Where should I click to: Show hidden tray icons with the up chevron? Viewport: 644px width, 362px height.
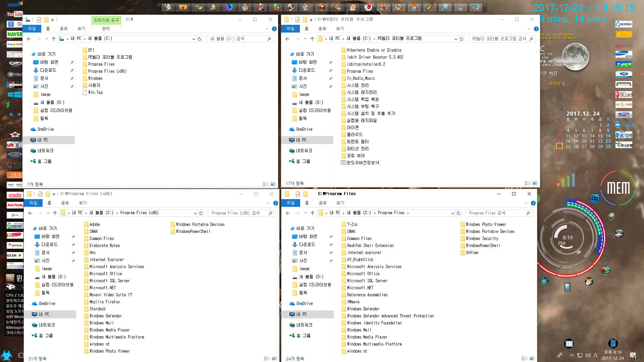572,355
